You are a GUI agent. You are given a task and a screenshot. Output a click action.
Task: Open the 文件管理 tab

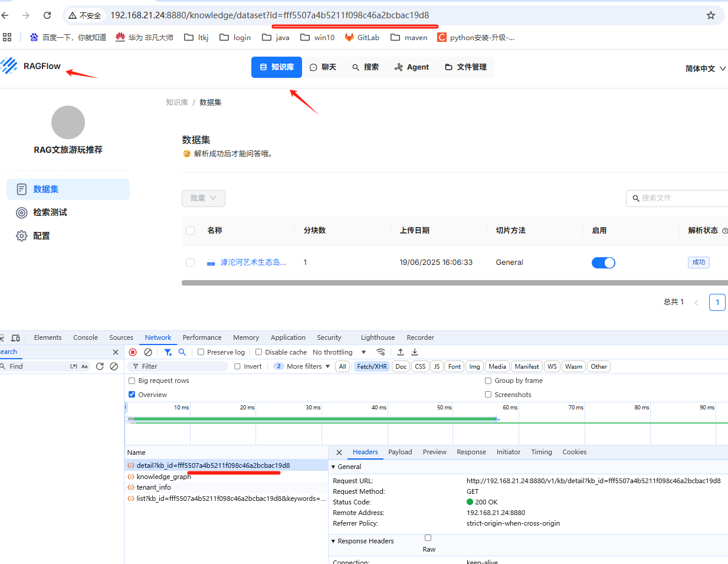[465, 67]
